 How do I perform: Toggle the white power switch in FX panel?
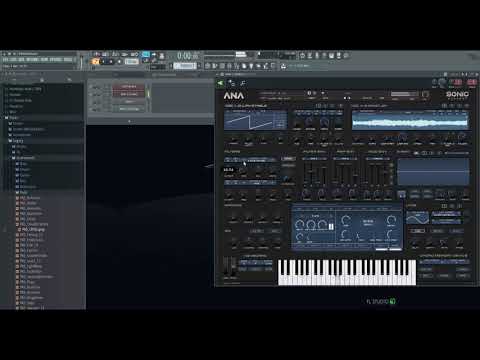(x=331, y=227)
